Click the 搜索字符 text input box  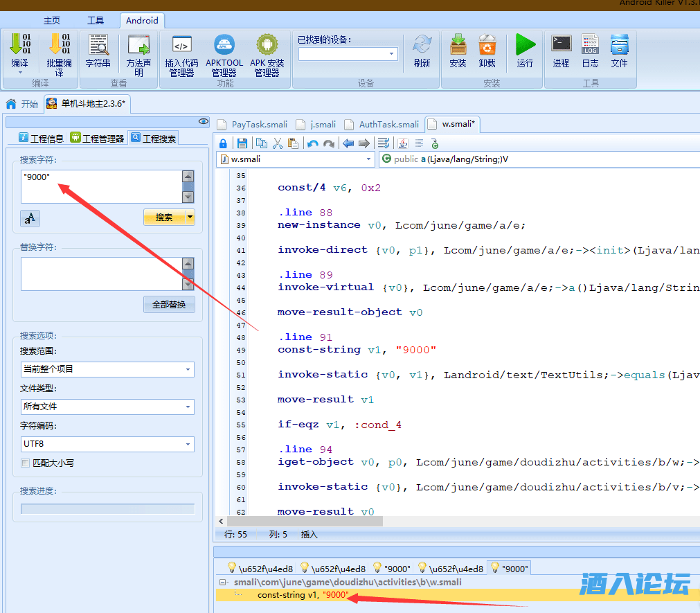tap(101, 186)
